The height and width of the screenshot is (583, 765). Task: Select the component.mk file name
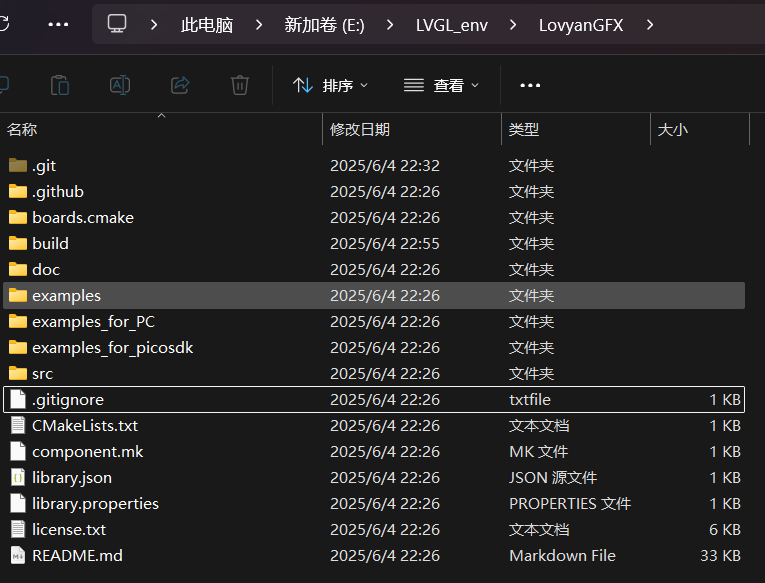(x=88, y=452)
